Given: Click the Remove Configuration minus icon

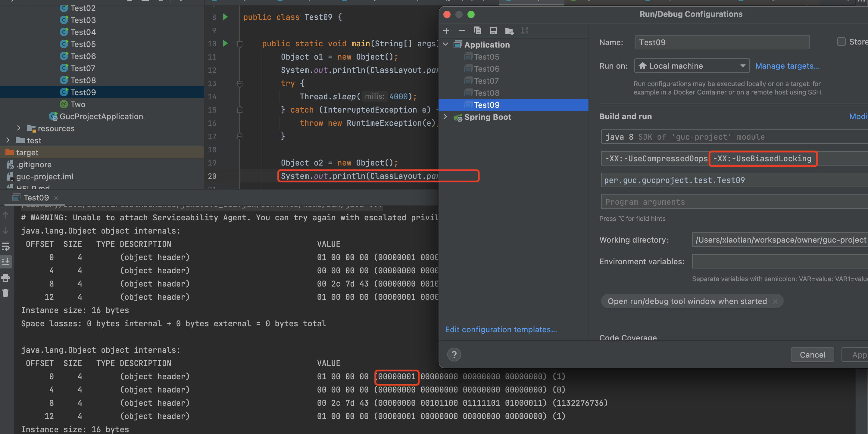Looking at the screenshot, I should [462, 31].
